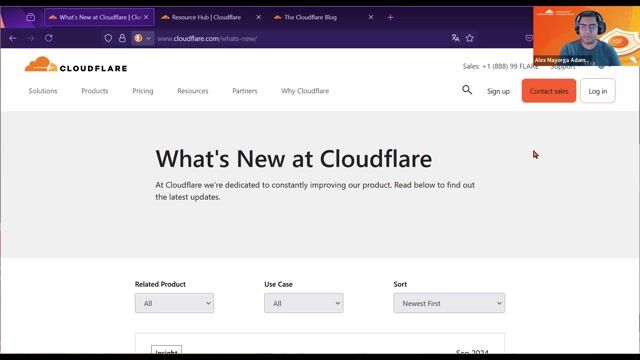Open the tracking protection shield icon
Screen dimensions: 640x360
coord(108,38)
